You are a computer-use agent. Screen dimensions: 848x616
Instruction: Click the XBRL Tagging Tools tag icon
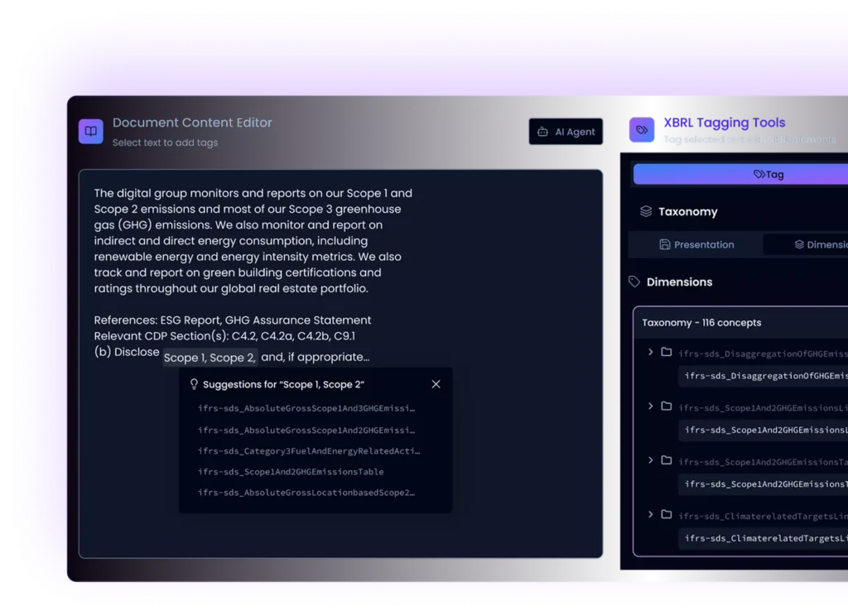coord(641,131)
